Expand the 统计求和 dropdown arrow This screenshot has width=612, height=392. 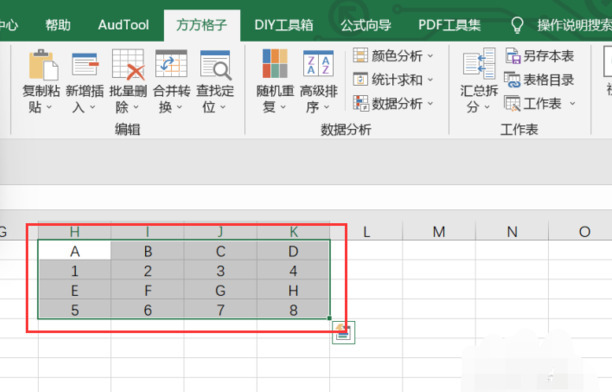430,80
